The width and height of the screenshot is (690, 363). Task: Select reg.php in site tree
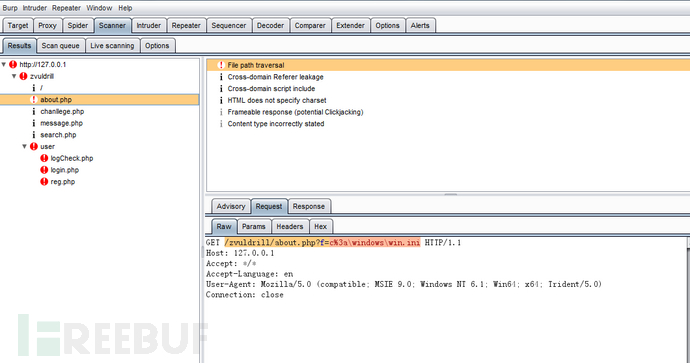click(62, 182)
